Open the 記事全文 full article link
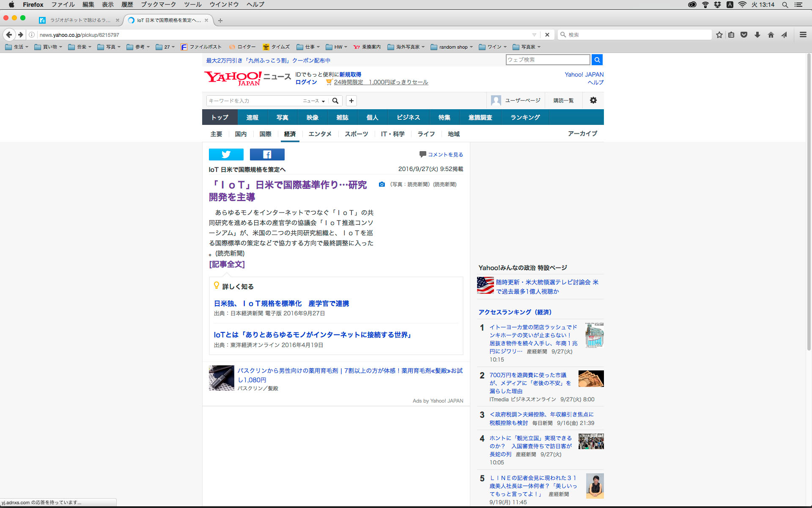This screenshot has height=508, width=812. tap(227, 264)
